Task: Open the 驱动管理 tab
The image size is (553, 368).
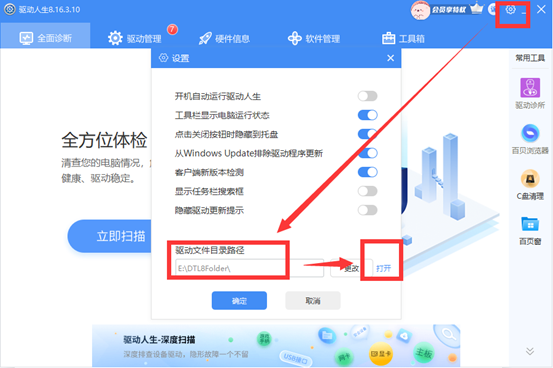Action: 135,38
